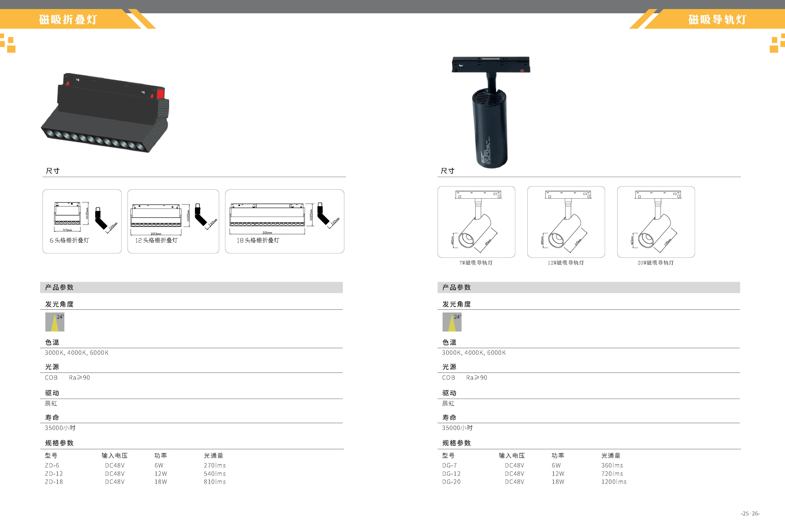The width and height of the screenshot is (785, 532).
Task: Open the cylindrical track lamp product photo
Action: click(x=491, y=112)
